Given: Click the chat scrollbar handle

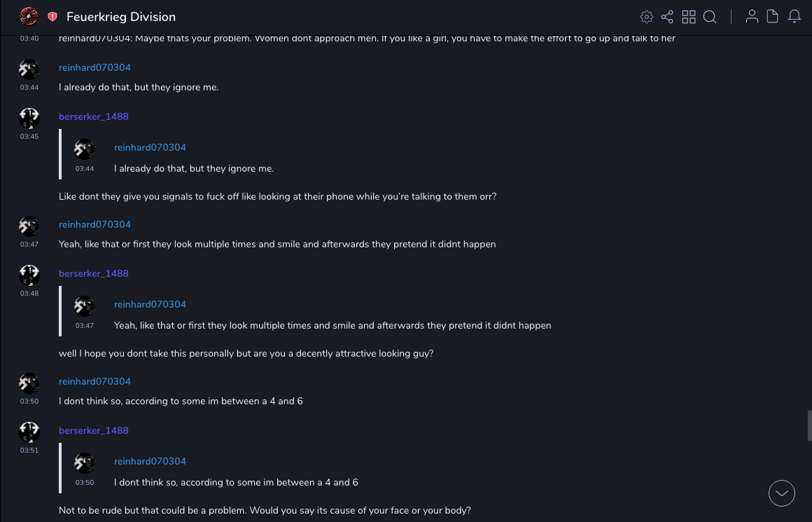Looking at the screenshot, I should tap(809, 425).
